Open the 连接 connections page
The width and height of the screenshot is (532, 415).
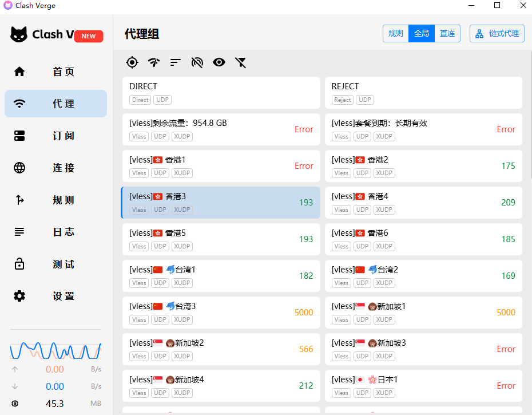(x=55, y=168)
